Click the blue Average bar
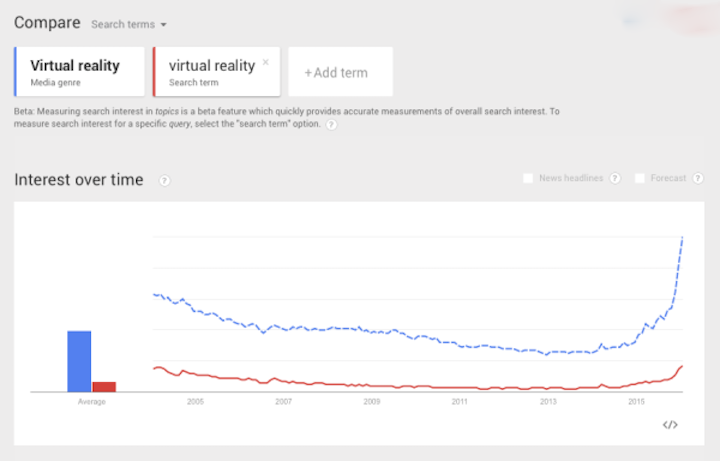 pos(79,361)
